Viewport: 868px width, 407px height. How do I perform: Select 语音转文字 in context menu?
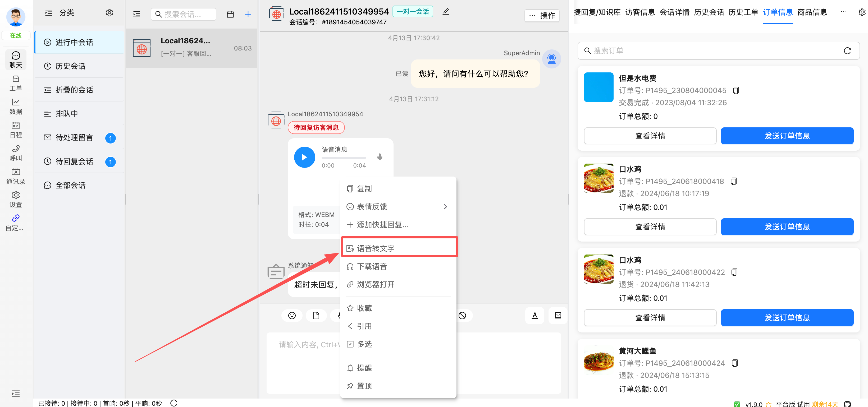point(399,248)
